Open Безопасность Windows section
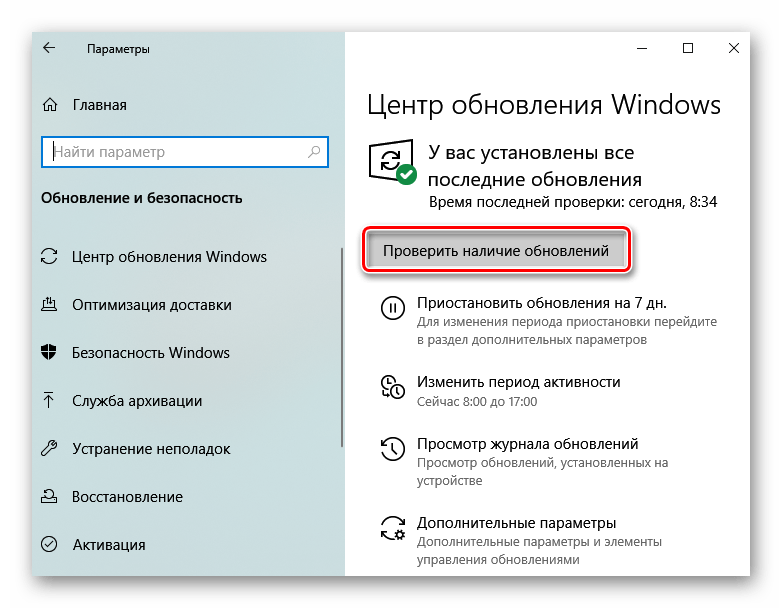The height and width of the screenshot is (608, 782). [151, 352]
